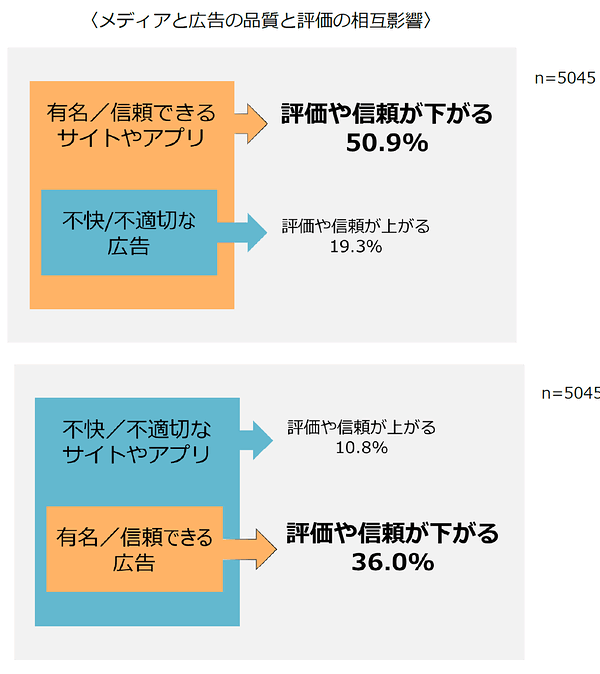
Task: Click 評価や信頼が下がる text above 36.0%
Action: [x=393, y=533]
